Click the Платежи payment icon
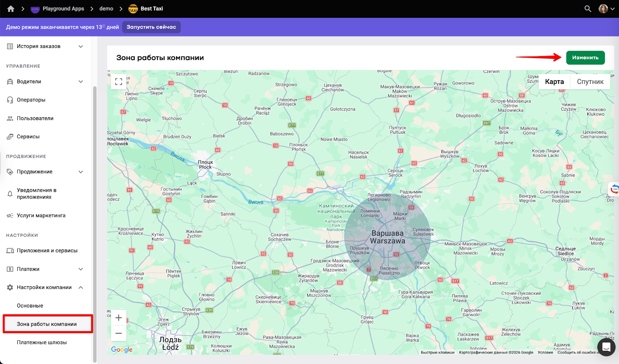 tap(10, 269)
